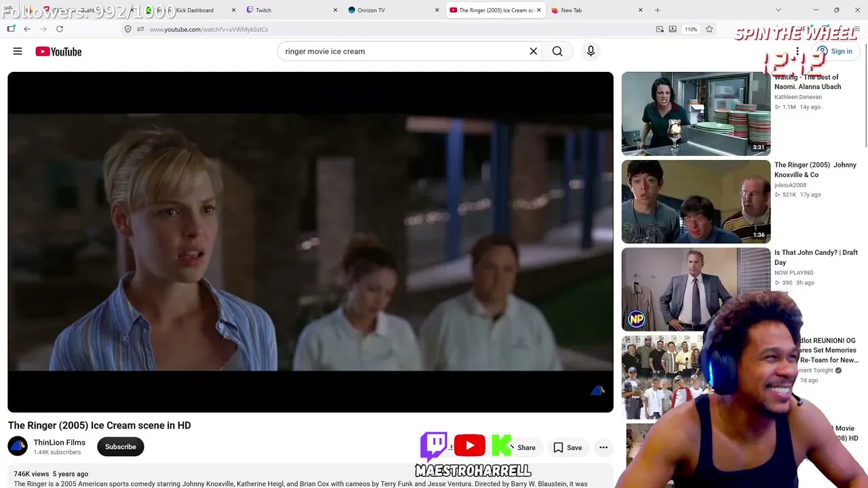Click the video player to pause
The height and width of the screenshot is (488, 868).
pos(311,242)
